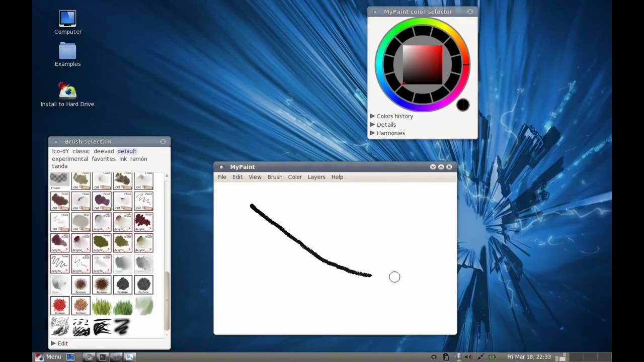The height and width of the screenshot is (362, 644).
Task: Pick the squiggle-line Oil brush
Action: click(x=144, y=201)
